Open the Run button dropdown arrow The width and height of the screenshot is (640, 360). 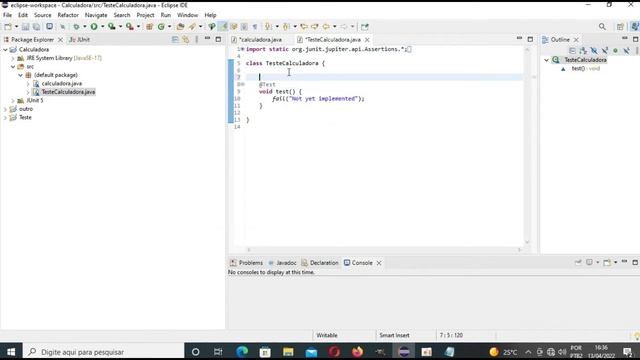pos(102,27)
